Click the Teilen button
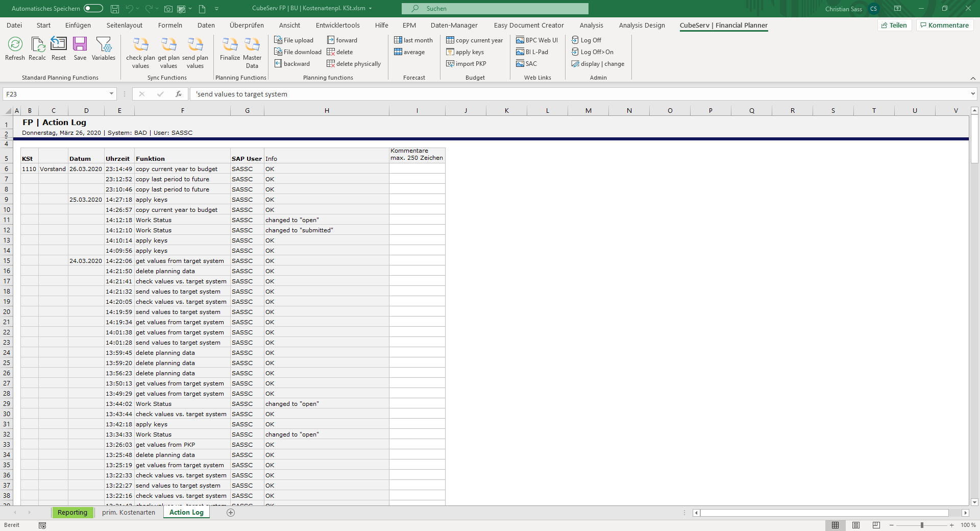The width and height of the screenshot is (980, 531). click(x=894, y=25)
